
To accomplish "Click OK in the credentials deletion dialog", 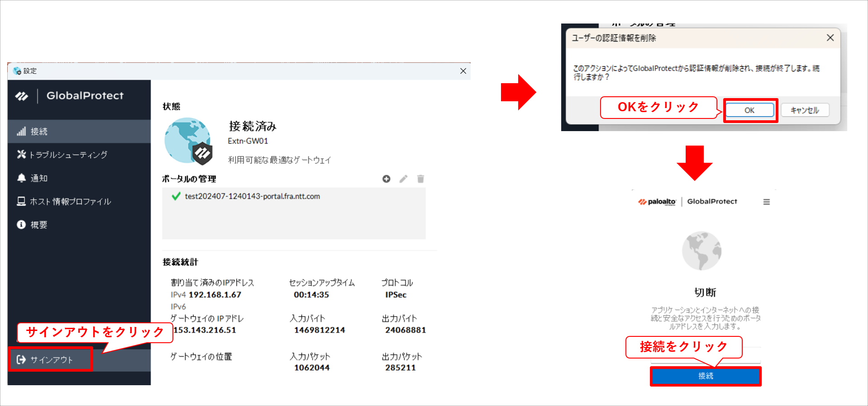I will [x=749, y=110].
